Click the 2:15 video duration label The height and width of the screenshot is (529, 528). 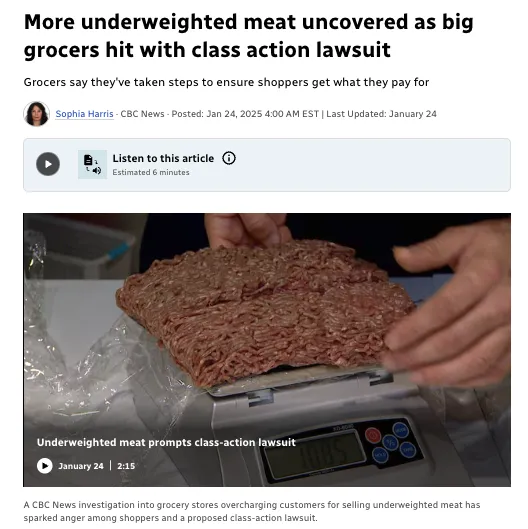126,466
